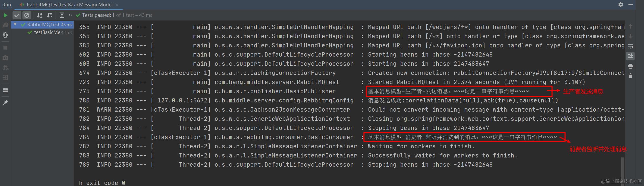Screen dimensions: 644x186
Task: Enable soft-wrap in console output
Action: [630, 46]
